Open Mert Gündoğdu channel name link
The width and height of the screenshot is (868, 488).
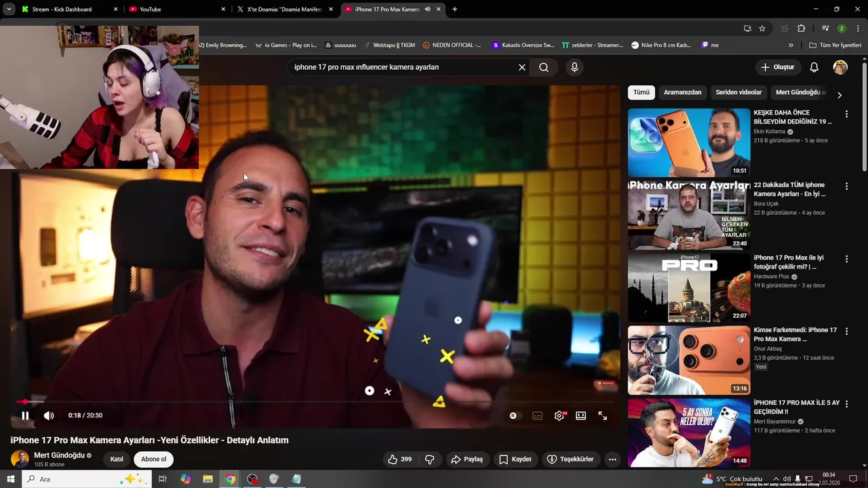(x=59, y=455)
